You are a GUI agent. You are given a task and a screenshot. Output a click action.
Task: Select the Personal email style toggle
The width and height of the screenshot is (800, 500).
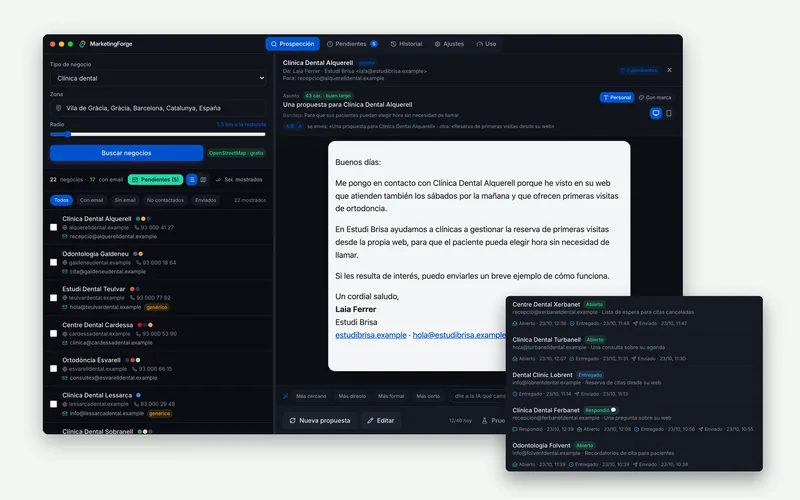pos(617,97)
